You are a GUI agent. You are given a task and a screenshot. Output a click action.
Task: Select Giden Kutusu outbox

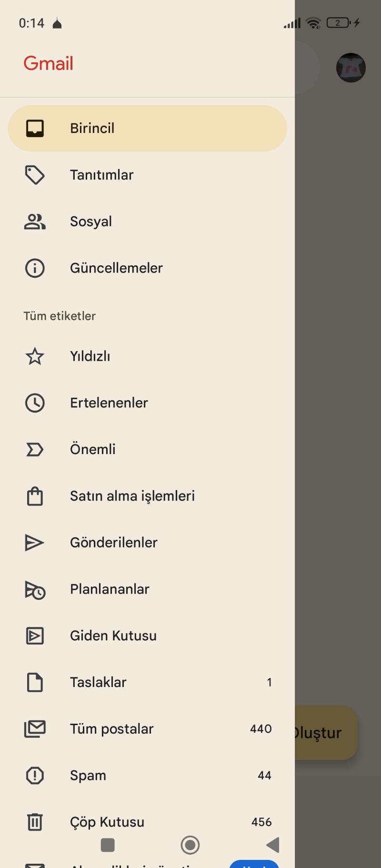113,636
